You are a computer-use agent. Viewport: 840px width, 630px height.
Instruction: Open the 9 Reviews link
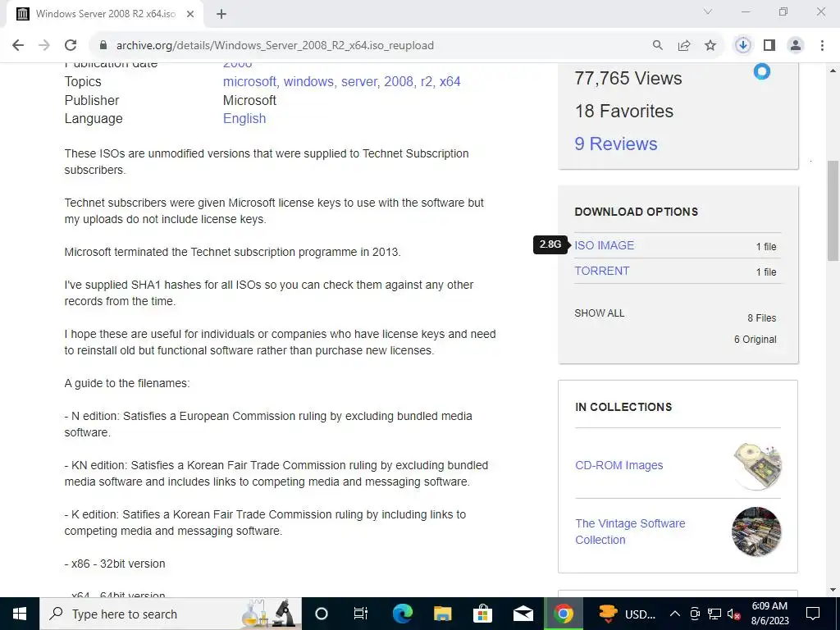pos(615,144)
